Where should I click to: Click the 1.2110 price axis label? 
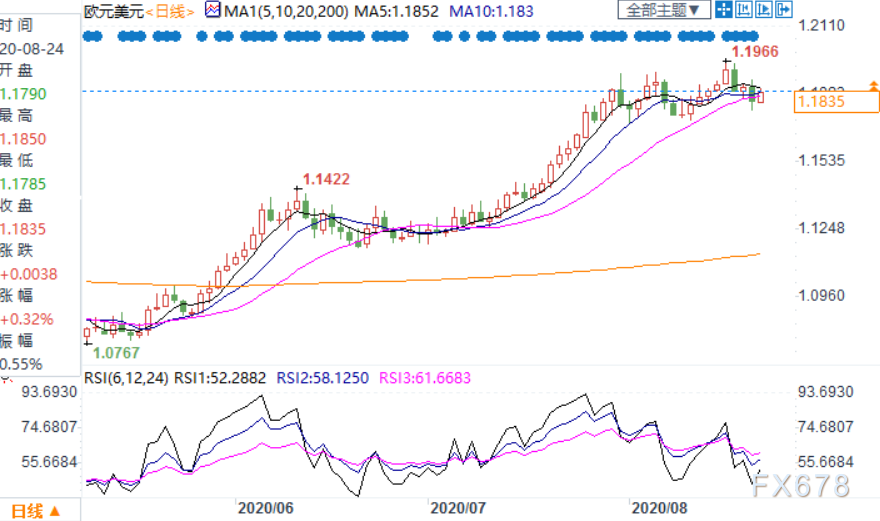point(821,25)
